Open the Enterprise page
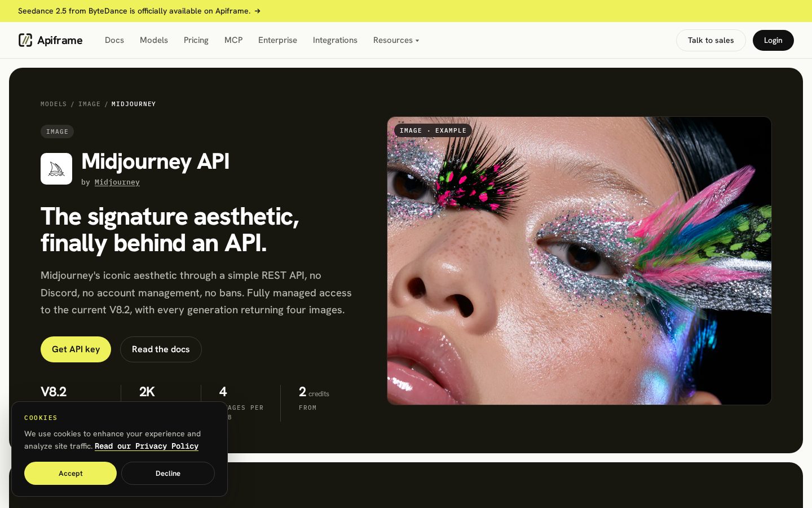 point(277,40)
